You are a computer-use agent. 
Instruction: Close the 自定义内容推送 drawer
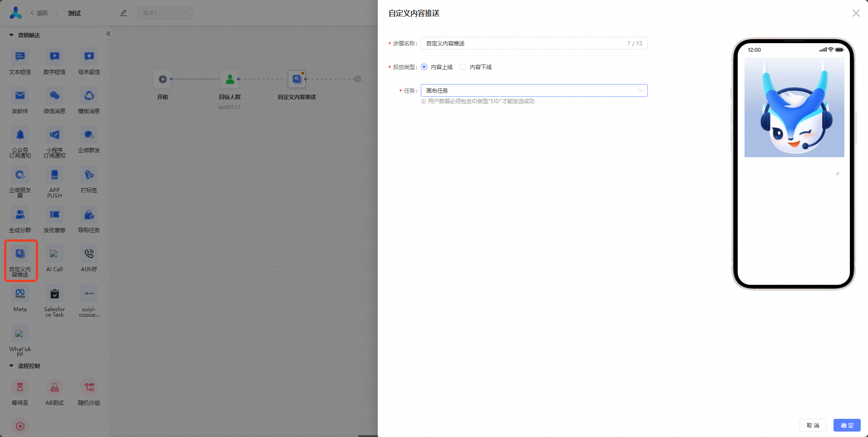coord(856,13)
